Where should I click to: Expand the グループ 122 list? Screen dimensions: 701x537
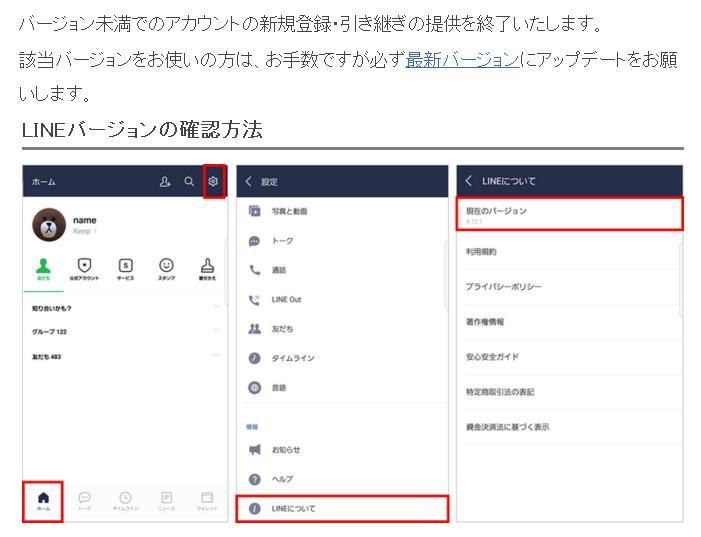(214, 331)
